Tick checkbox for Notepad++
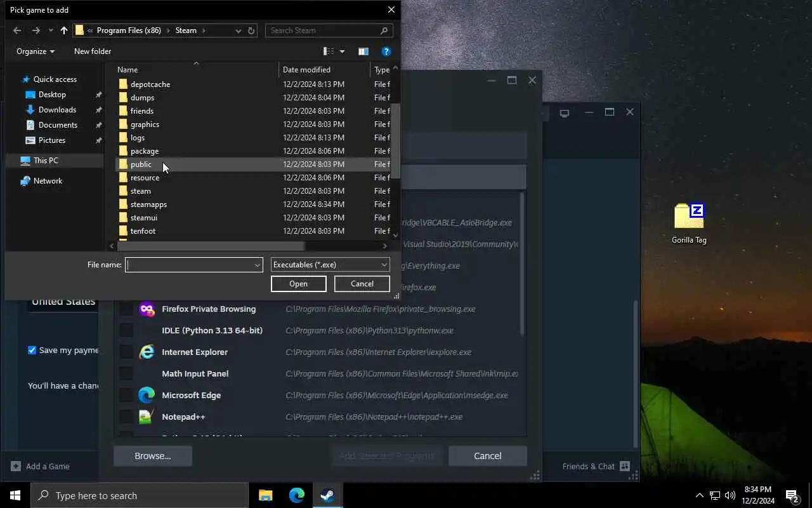 coord(126,417)
